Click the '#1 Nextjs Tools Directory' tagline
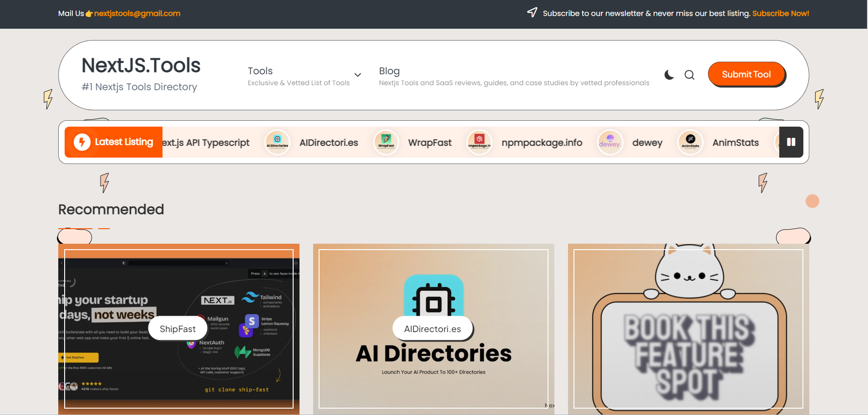Viewport: 868px width, 415px height. tap(139, 87)
